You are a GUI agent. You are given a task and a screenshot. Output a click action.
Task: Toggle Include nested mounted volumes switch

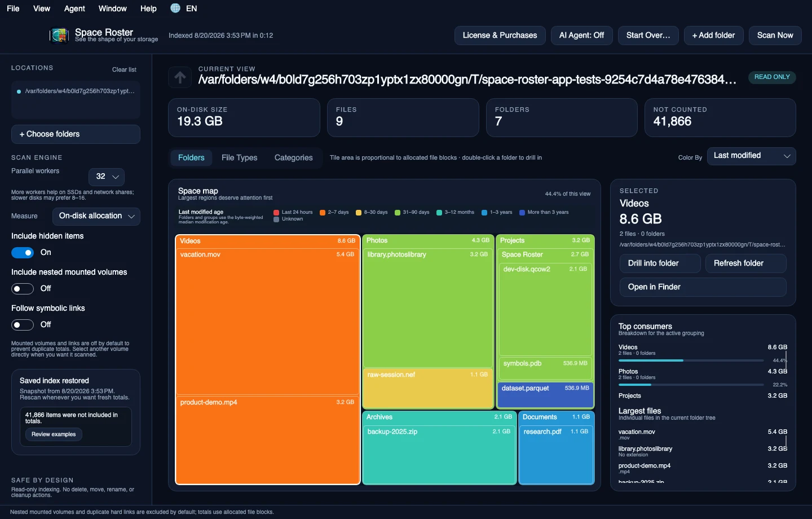click(x=23, y=288)
